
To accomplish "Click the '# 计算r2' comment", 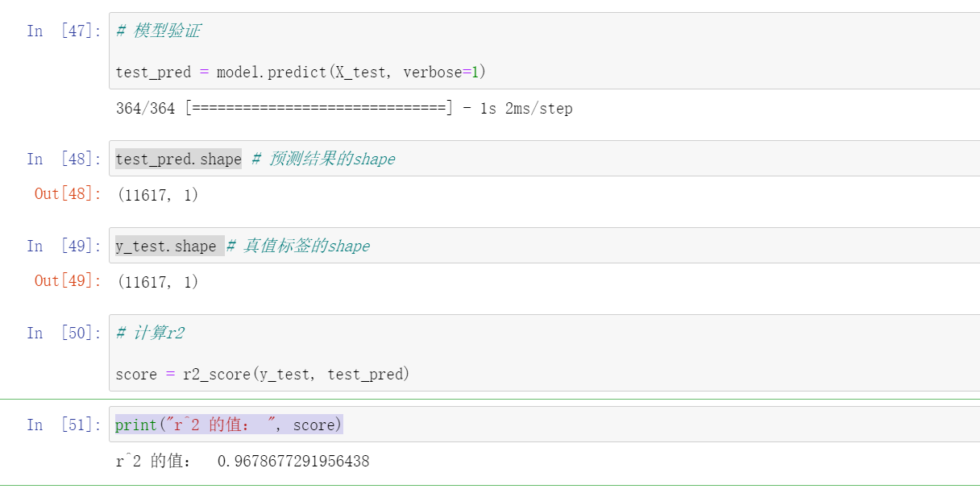I will (150, 334).
